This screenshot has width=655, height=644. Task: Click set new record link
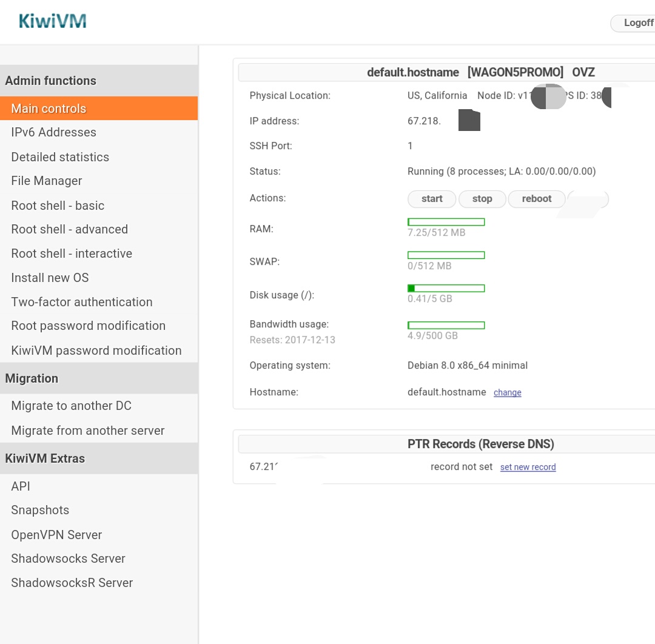click(x=528, y=468)
